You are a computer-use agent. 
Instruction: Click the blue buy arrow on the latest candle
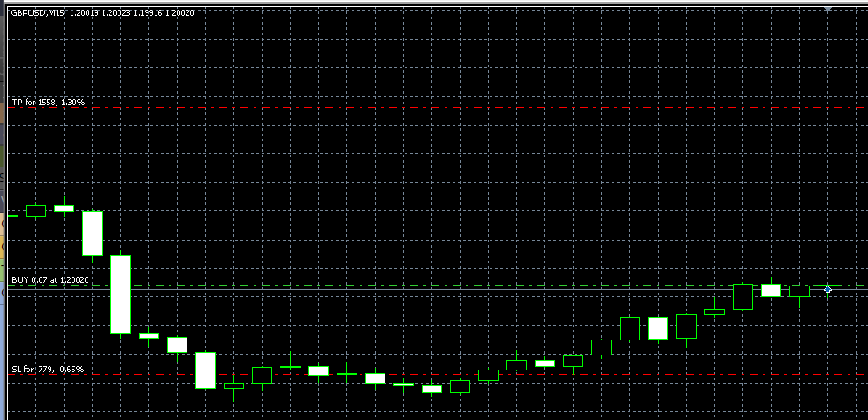coord(828,289)
